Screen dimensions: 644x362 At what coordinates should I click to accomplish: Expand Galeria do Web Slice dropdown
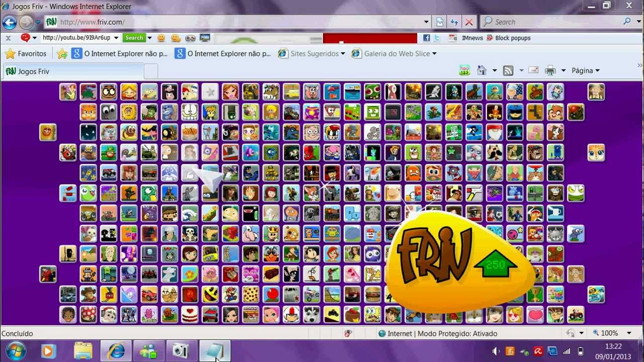pos(434,54)
